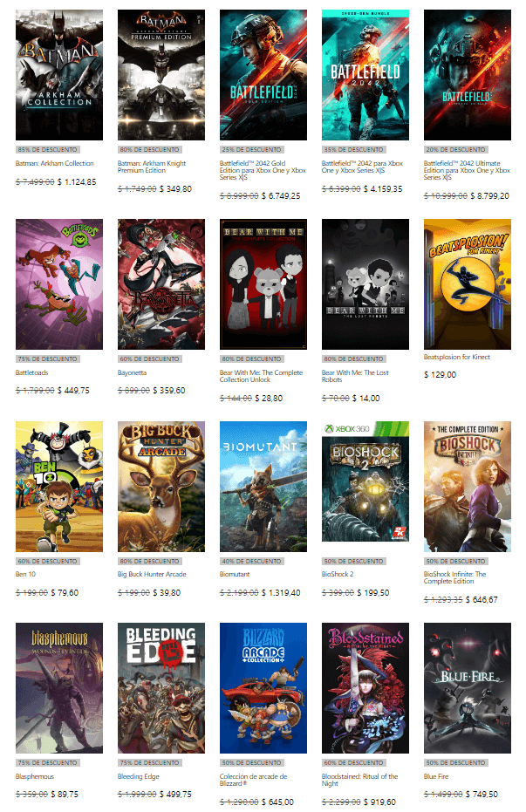Select Batman: Arkham Knight Premium Edition cover
The height and width of the screenshot is (812, 526).
(161, 75)
